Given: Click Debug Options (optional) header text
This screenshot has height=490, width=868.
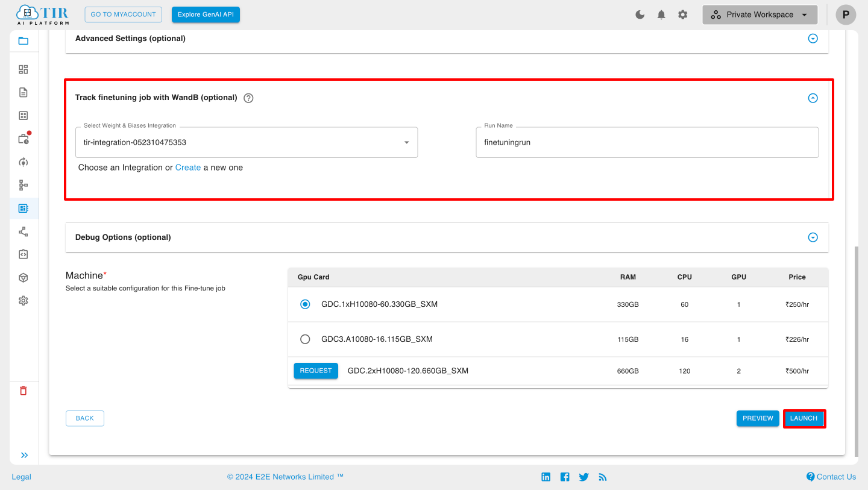Looking at the screenshot, I should click(x=123, y=237).
